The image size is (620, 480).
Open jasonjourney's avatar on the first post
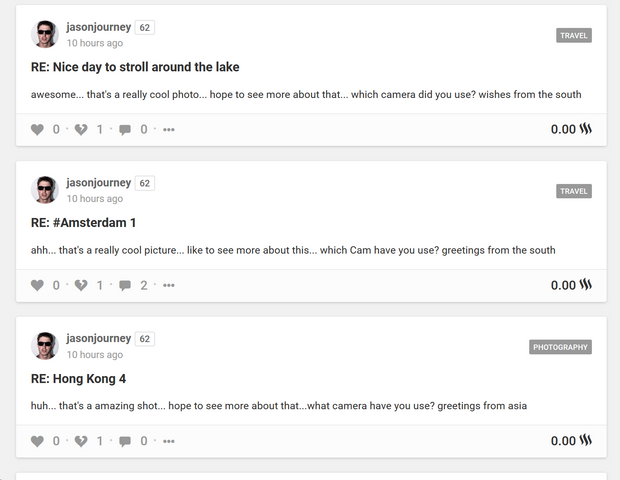[x=45, y=35]
